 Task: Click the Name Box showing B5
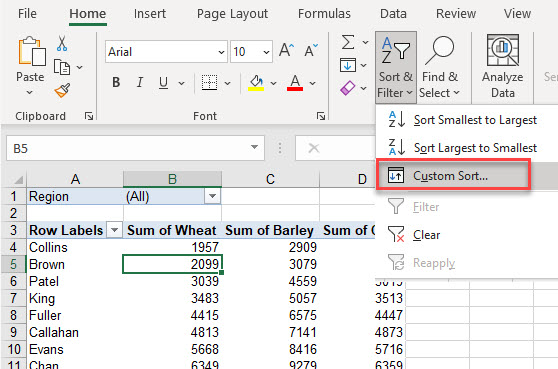coord(128,148)
